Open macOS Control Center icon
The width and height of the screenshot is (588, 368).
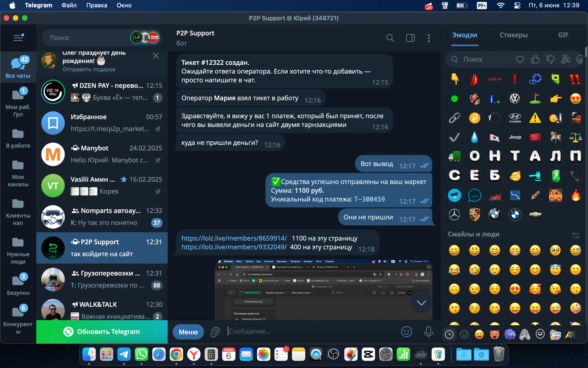point(517,5)
